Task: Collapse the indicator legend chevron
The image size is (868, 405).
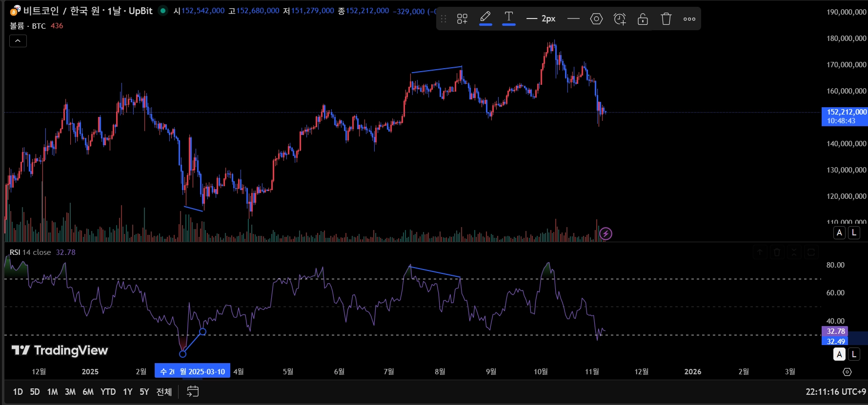Action: tap(18, 41)
